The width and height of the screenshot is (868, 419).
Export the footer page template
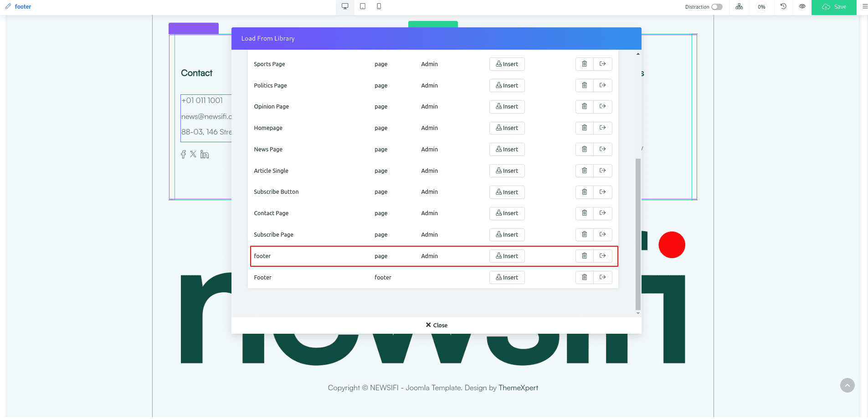602,256
